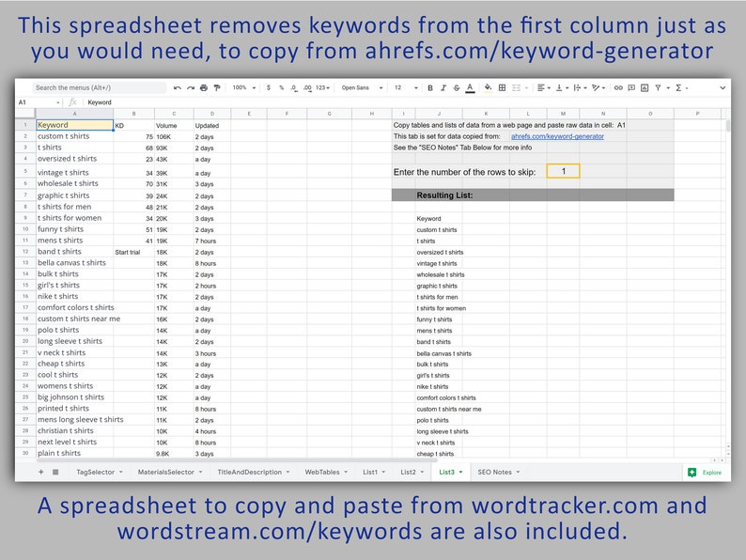746x560 pixels.
Task: Select cell 'bella canvas t shirts' in column A
Action: click(x=75, y=263)
